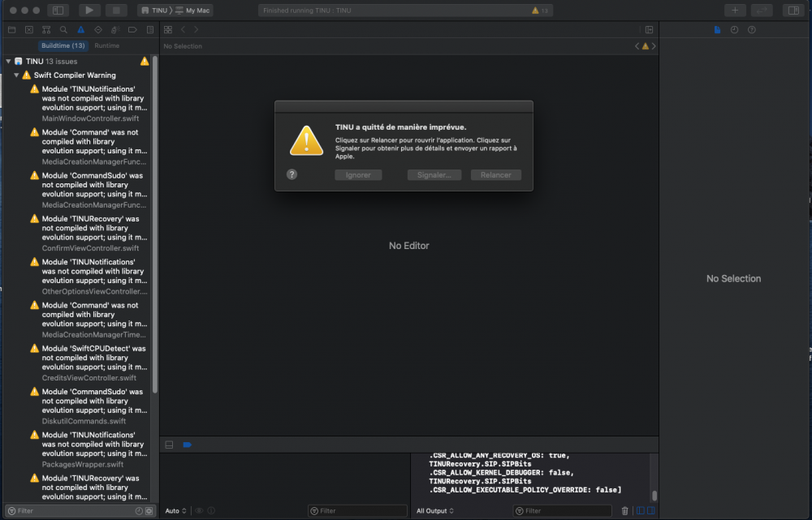Select 'Command' warning for MediaCreationManagerTime
Screen dimensions: 812x520
pyautogui.click(x=91, y=320)
